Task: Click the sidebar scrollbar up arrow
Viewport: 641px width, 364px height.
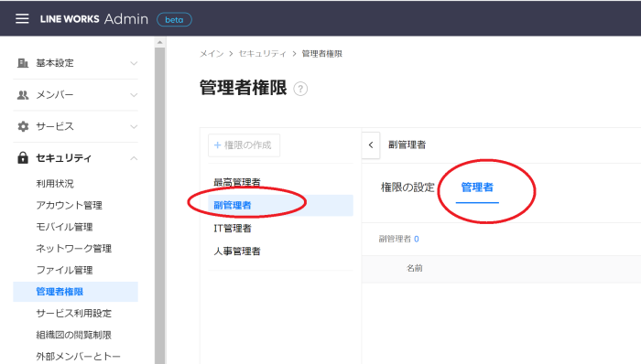Action: coord(160,42)
